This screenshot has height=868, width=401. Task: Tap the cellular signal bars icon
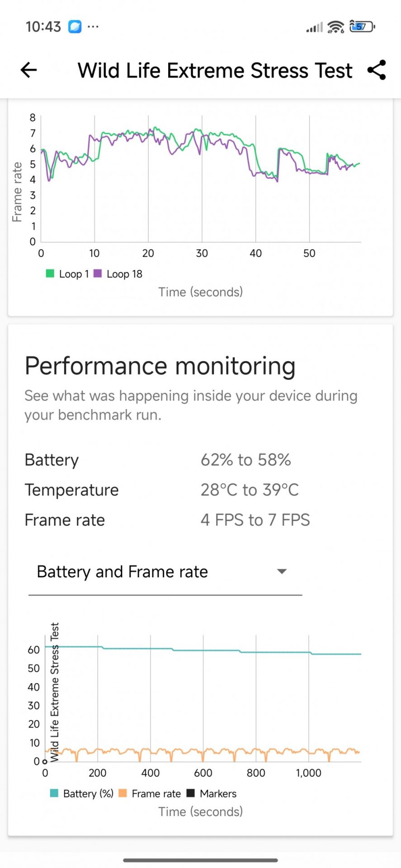pyautogui.click(x=314, y=28)
